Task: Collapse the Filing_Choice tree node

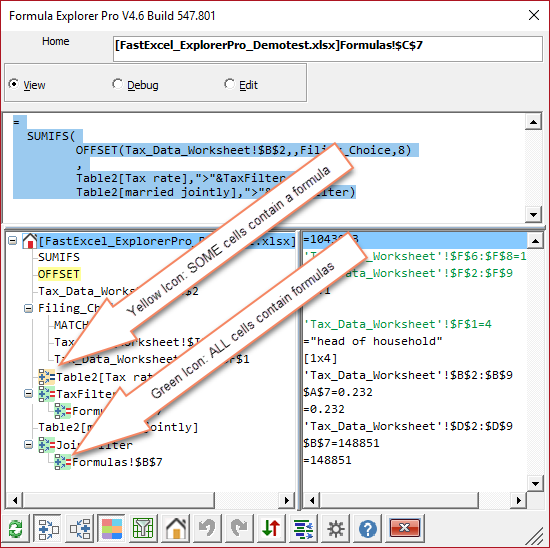Action: tap(28, 308)
